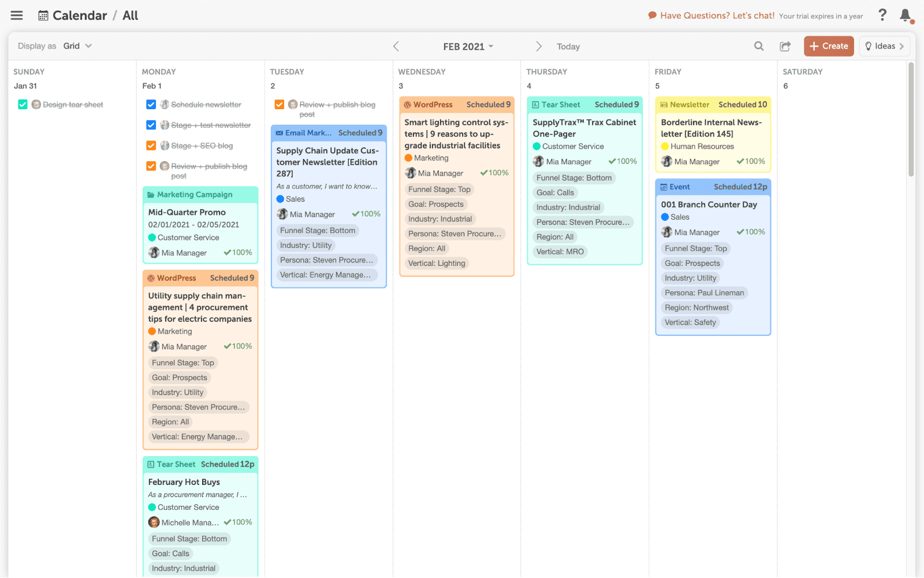Click the Create button
Viewport: 924px width, 578px height.
[x=829, y=46]
